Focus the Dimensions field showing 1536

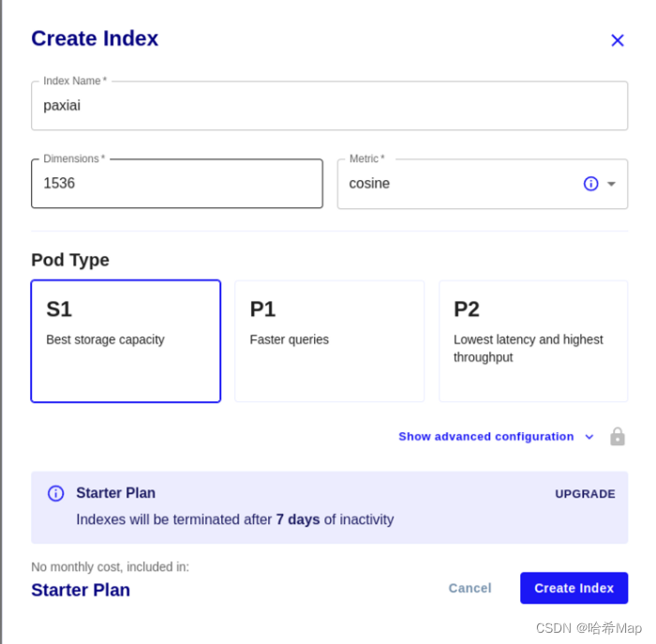pyautogui.click(x=176, y=184)
